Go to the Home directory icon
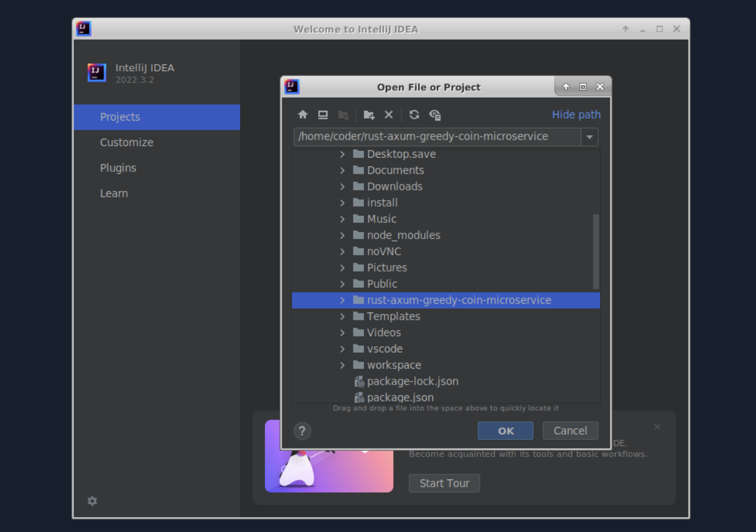Viewport: 756px width, 532px height. tap(303, 114)
